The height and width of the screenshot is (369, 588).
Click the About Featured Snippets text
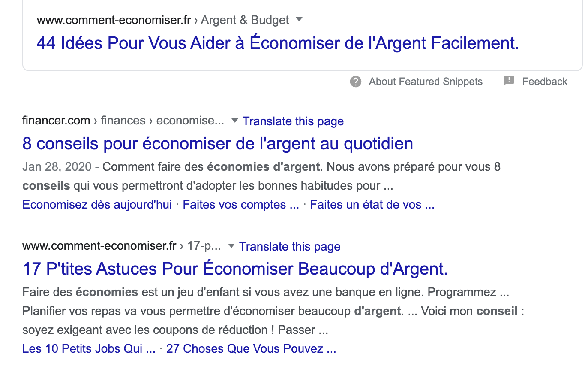click(x=425, y=82)
